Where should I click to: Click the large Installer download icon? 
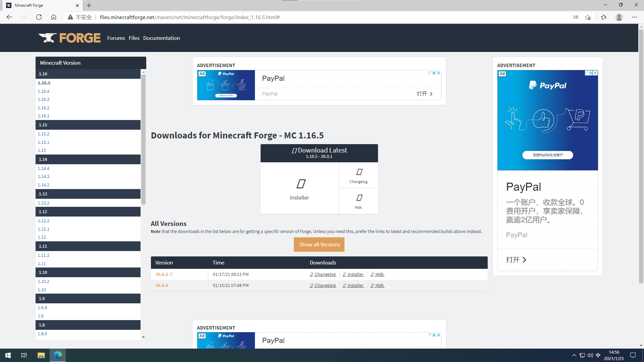301,184
